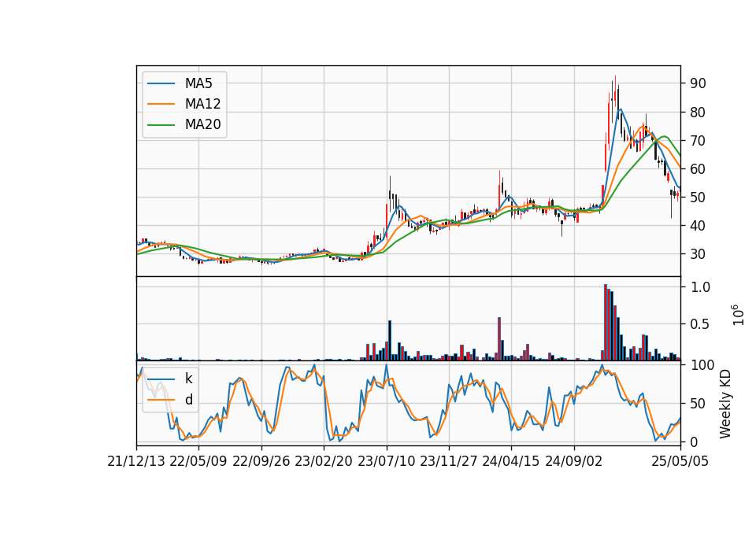Click the 22/09/26 date axis label

click(261, 461)
